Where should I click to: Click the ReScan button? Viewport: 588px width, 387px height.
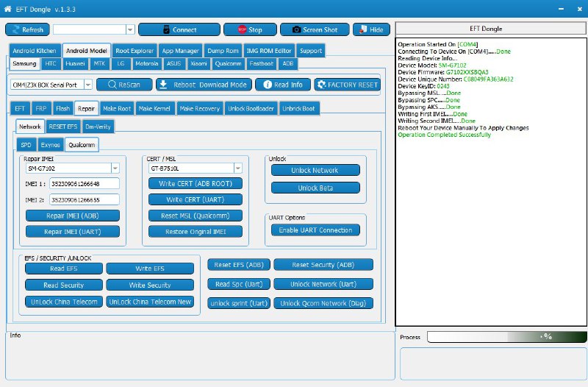pyautogui.click(x=124, y=85)
